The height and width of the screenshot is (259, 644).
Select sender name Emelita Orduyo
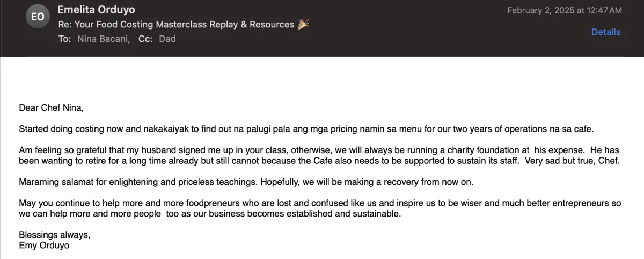[x=97, y=10]
